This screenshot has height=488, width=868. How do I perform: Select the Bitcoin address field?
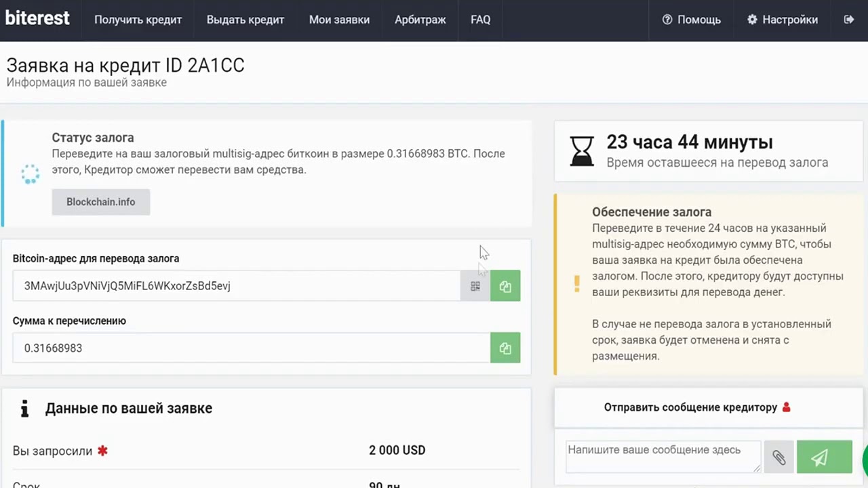237,286
